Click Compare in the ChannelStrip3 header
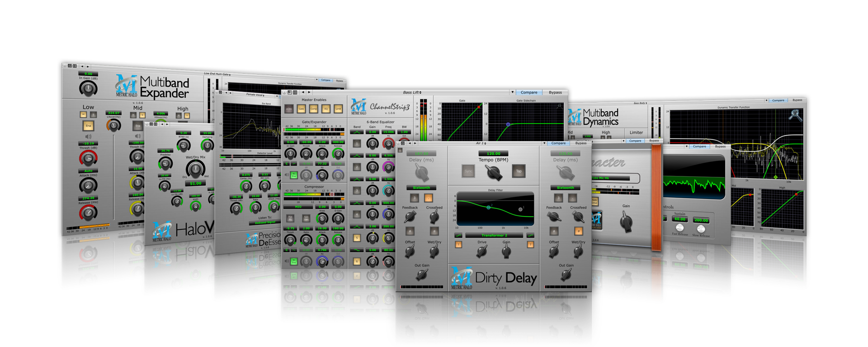This screenshot has height=347, width=868. point(529,92)
